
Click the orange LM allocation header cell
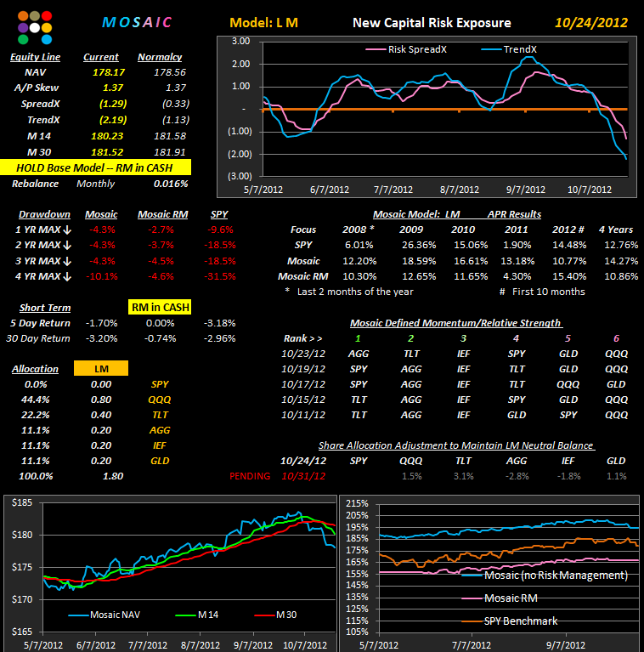pos(101,368)
